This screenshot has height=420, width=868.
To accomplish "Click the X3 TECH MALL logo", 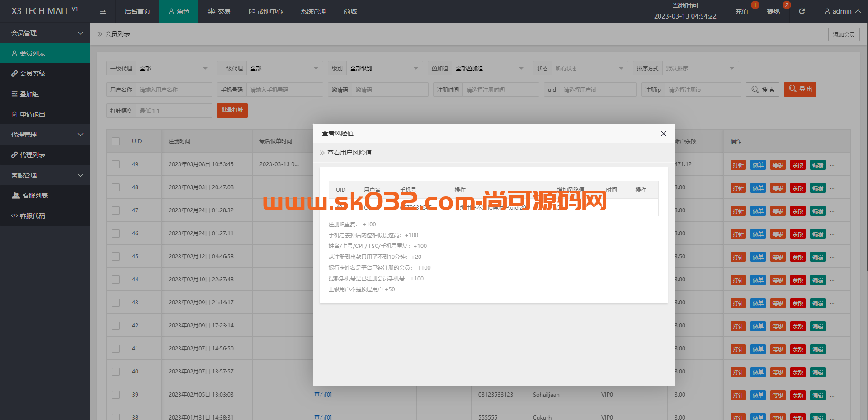I will (x=44, y=11).
